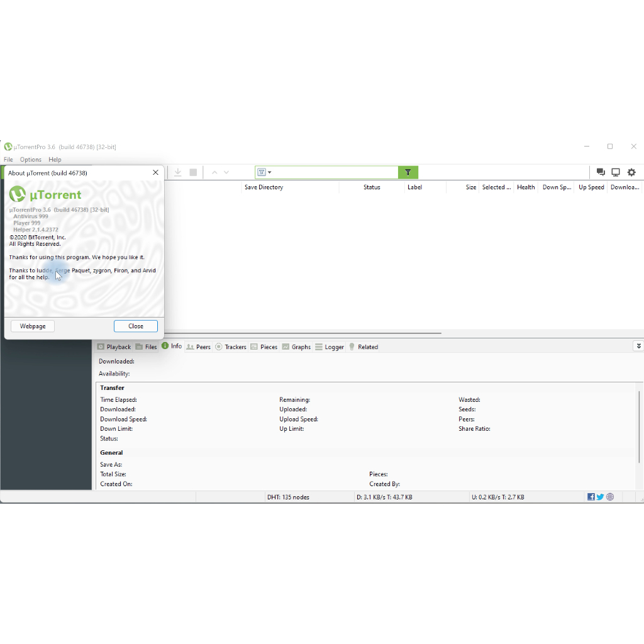Click the Webpage button in About dialog
Viewport: 644px width, 644px height.
pyautogui.click(x=33, y=326)
